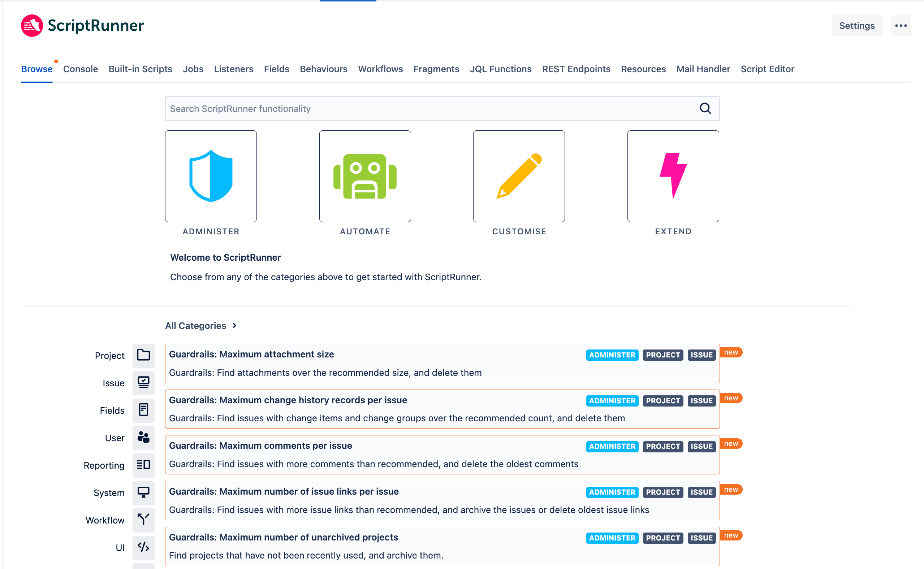Image resolution: width=924 pixels, height=569 pixels.
Task: Click ADMINISTER tag on unarchived projects row
Action: (x=612, y=538)
